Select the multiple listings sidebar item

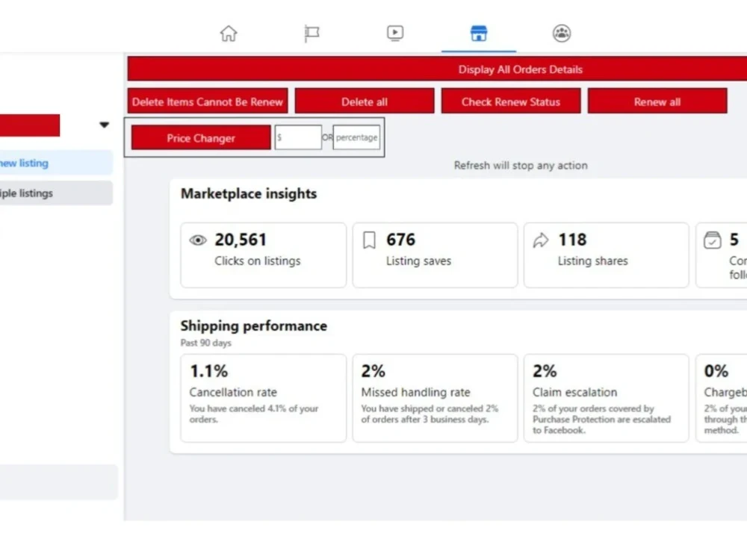coord(56,193)
